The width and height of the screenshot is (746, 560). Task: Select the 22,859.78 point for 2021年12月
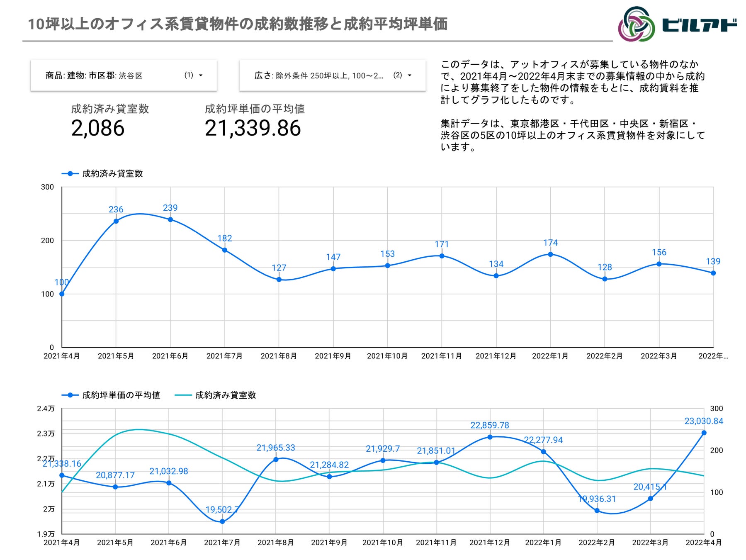pos(490,437)
